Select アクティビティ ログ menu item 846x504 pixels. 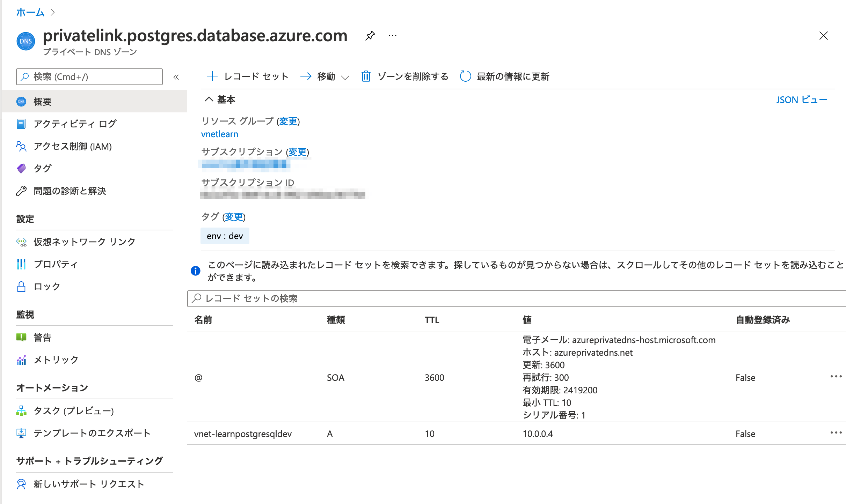pyautogui.click(x=75, y=124)
